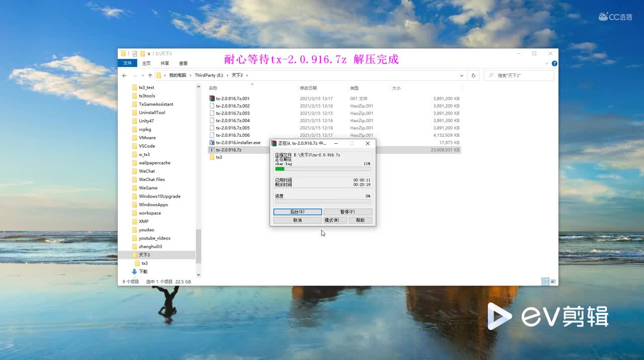Go back with the Explorer back arrow
The height and width of the screenshot is (360, 644).
(x=125, y=75)
